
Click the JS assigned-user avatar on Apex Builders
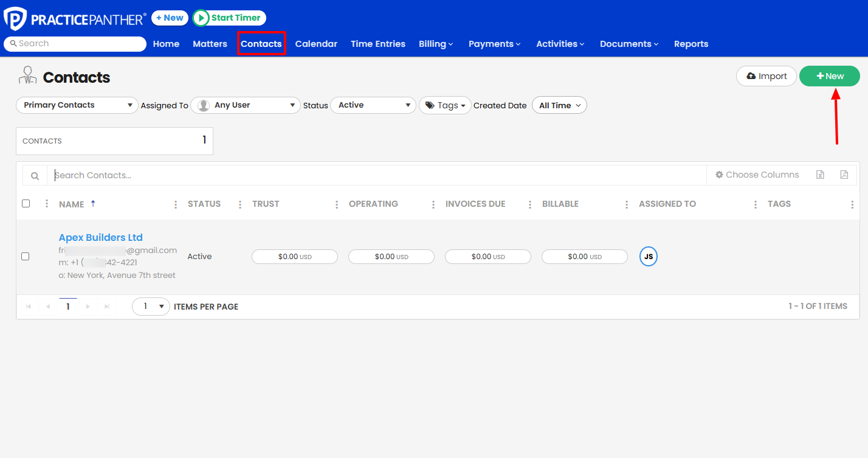tap(649, 256)
